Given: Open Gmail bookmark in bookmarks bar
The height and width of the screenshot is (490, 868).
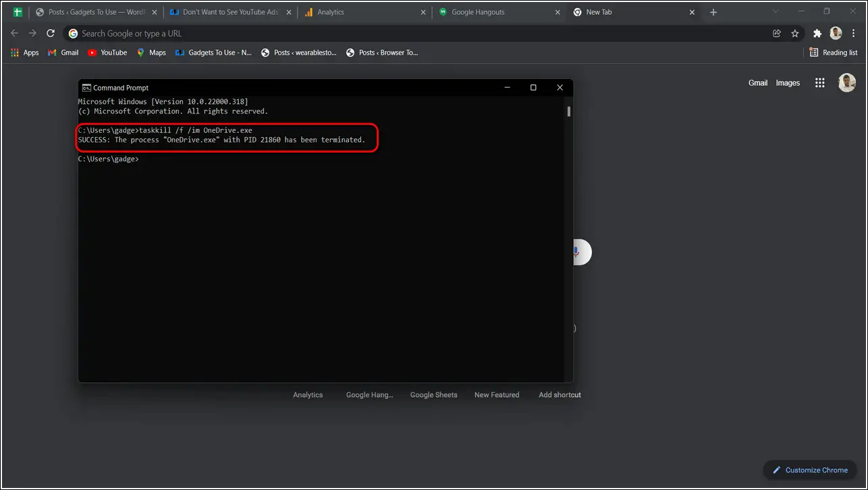Looking at the screenshot, I should click(x=63, y=53).
